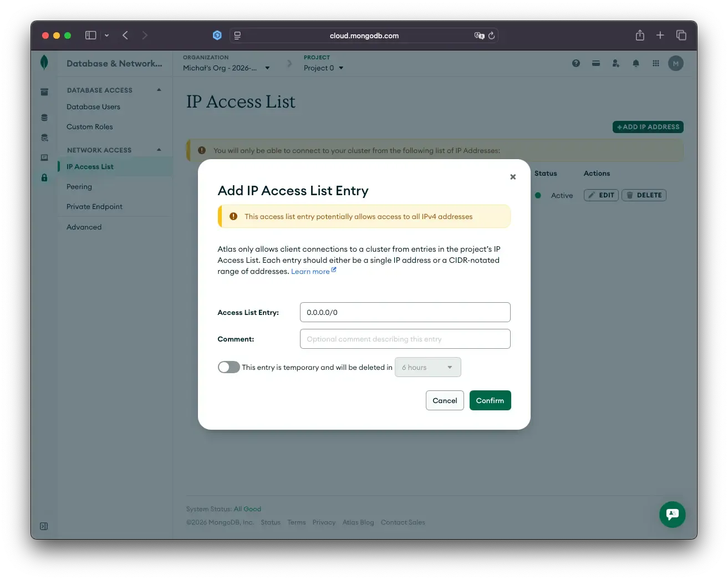
Task: Cancel the Add IP entry dialog
Action: click(445, 400)
